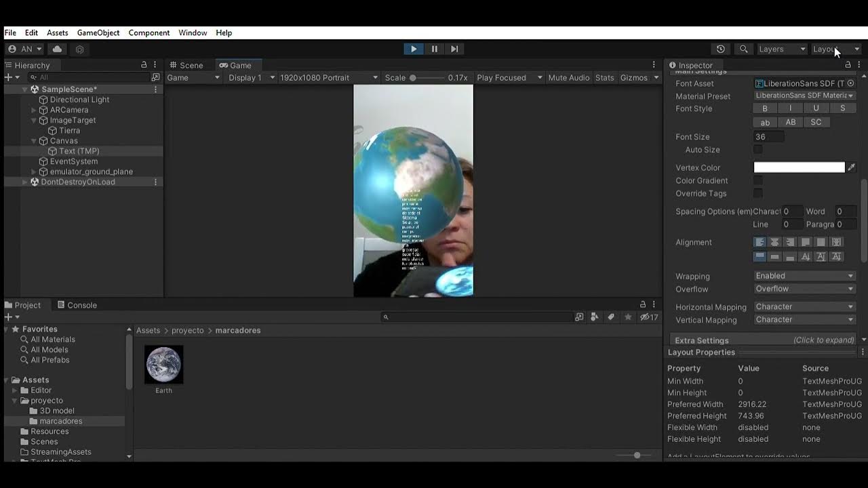Toggle lowercase 'ab' font style
Screen dimensions: 868x488
coord(765,123)
